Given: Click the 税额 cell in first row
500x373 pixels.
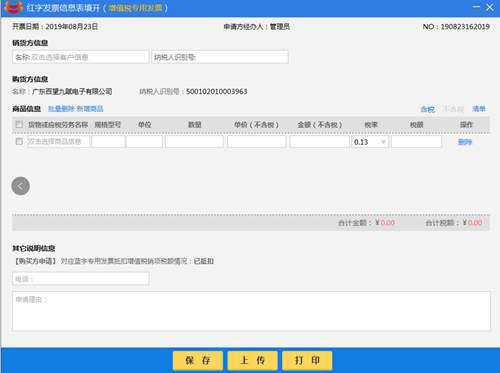Looking at the screenshot, I should pos(416,142).
